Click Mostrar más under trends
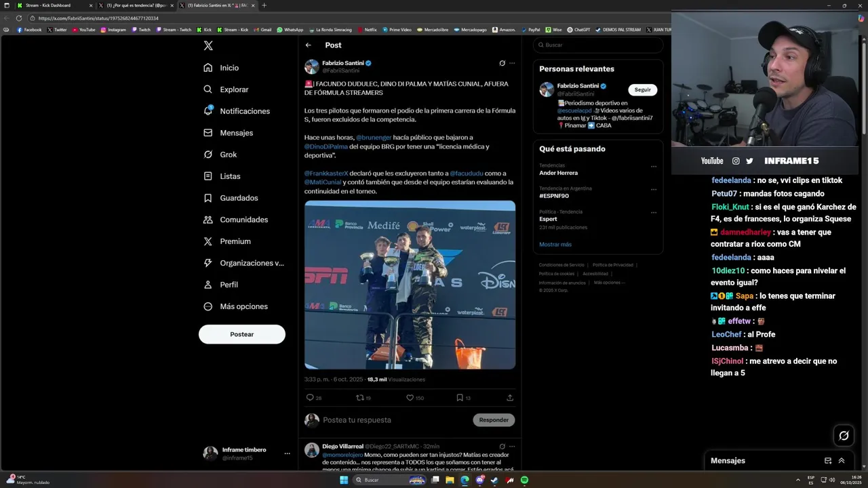Viewport: 868px width, 488px height. point(555,245)
